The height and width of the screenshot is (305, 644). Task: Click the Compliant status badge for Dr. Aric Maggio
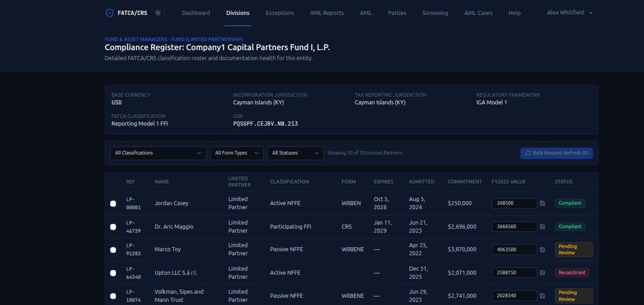(x=570, y=226)
